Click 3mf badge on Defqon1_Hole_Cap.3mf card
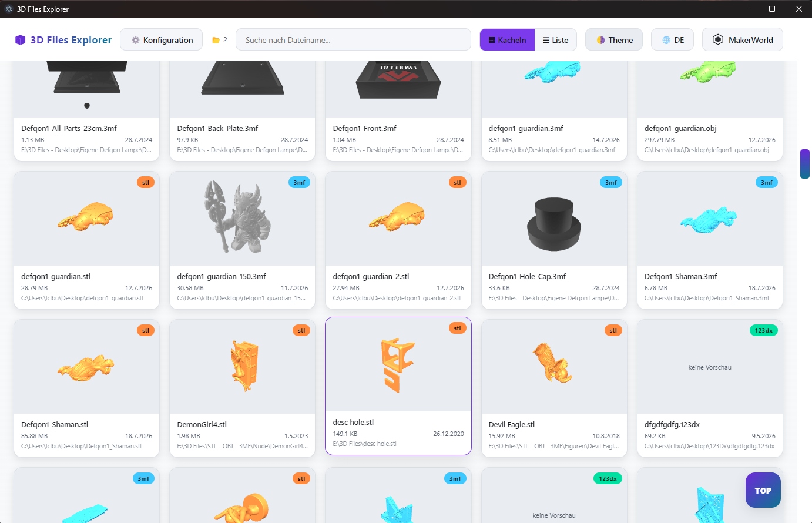This screenshot has width=812, height=523. coord(611,182)
